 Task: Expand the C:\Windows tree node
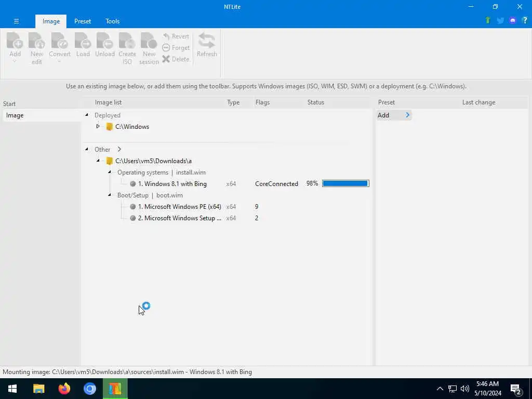pos(98,126)
